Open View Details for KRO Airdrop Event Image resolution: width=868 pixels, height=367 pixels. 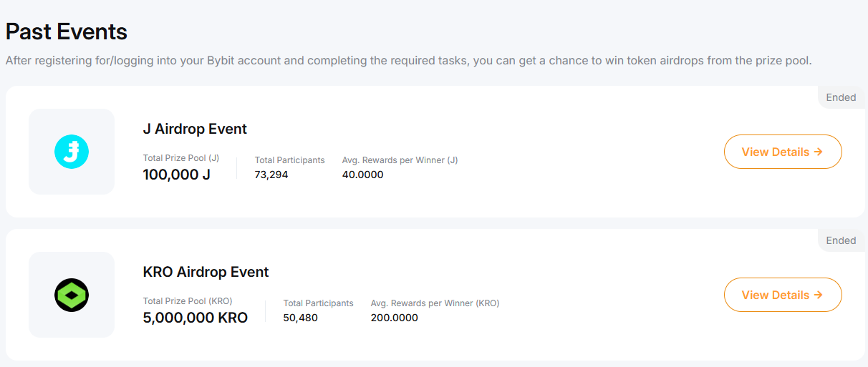pyautogui.click(x=782, y=295)
